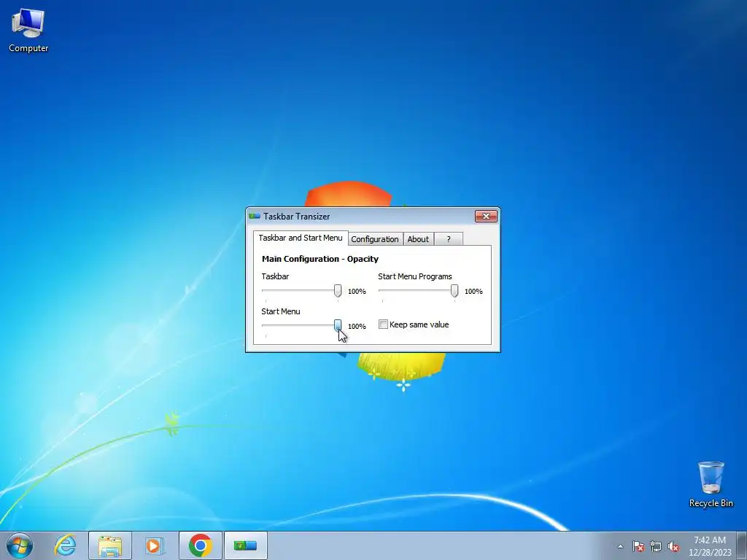The height and width of the screenshot is (560, 747).
Task: Launch Internet Explorer from taskbar
Action: click(x=65, y=545)
